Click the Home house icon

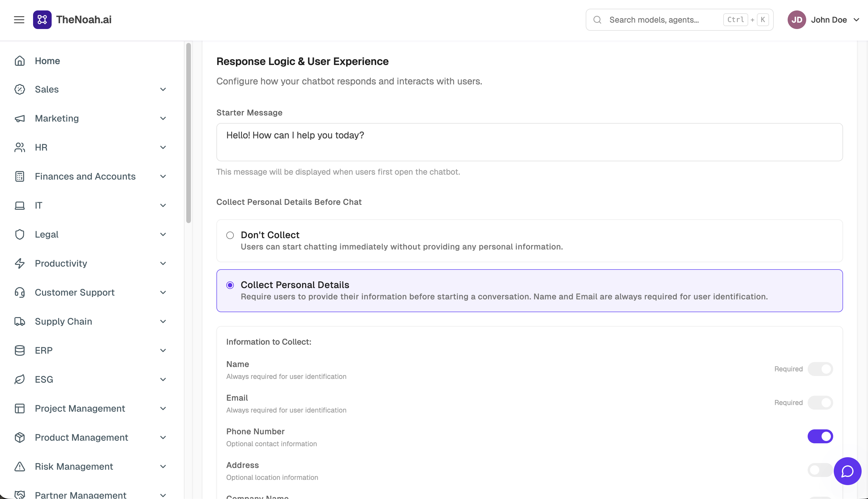point(20,61)
